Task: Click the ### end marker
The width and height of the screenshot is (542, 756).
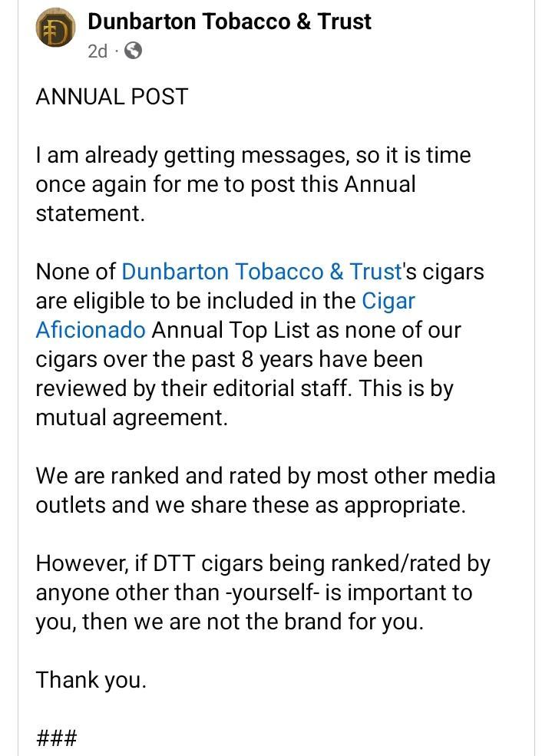Action: click(x=56, y=738)
